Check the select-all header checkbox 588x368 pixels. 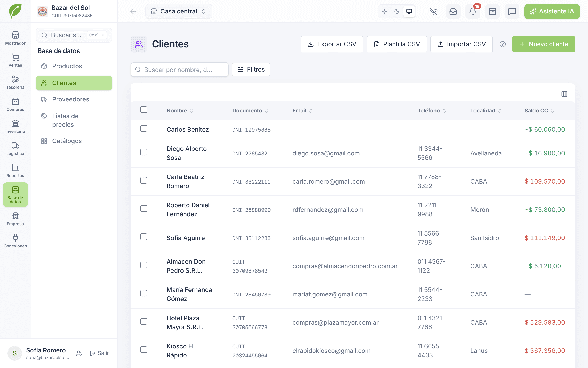pos(144,110)
